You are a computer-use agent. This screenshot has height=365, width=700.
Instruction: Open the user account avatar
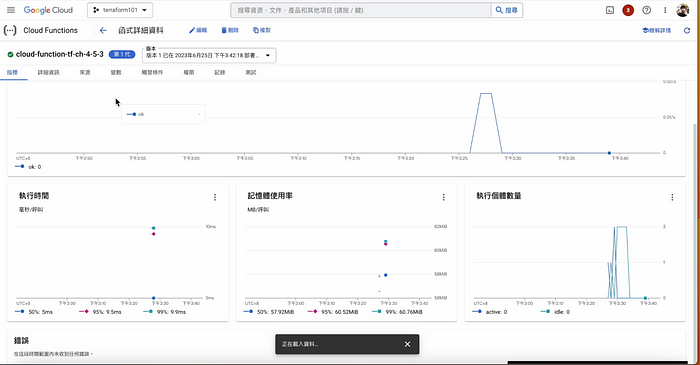coord(683,10)
